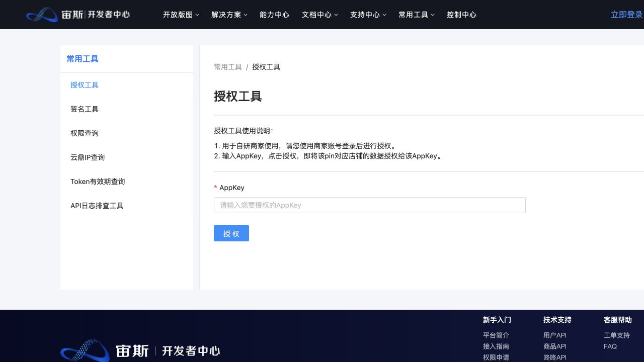Click the 宙斯 logo in the footer
This screenshot has width=644, height=362.
tap(140, 350)
